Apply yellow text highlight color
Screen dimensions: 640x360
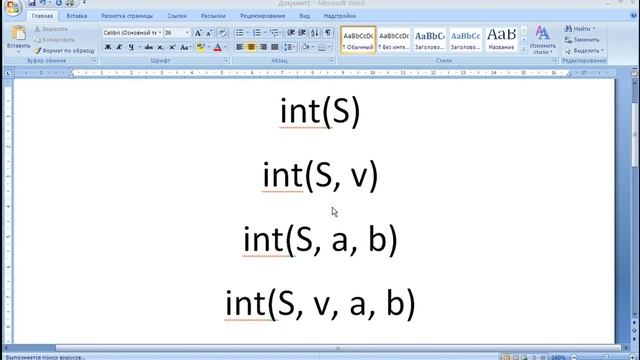(200, 47)
